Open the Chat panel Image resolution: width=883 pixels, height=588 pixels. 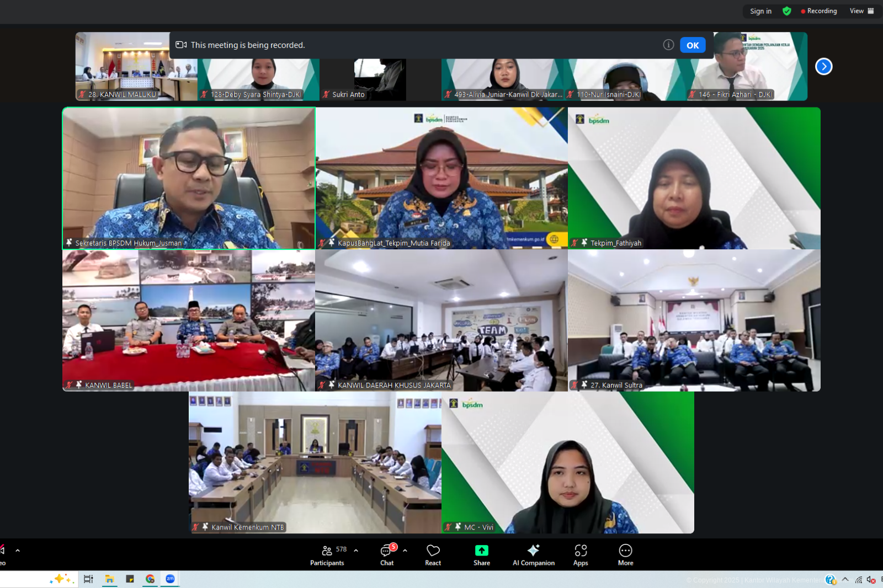(x=387, y=555)
